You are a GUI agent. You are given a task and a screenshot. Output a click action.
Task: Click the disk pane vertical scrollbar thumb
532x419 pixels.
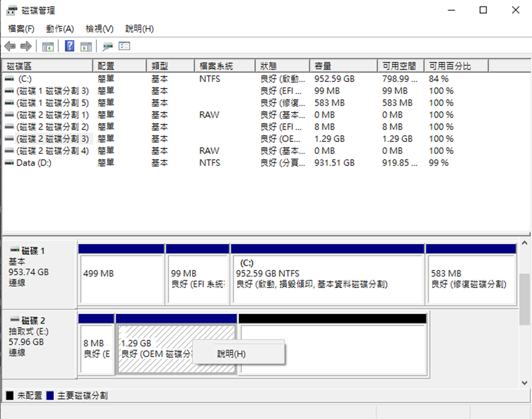point(524,299)
